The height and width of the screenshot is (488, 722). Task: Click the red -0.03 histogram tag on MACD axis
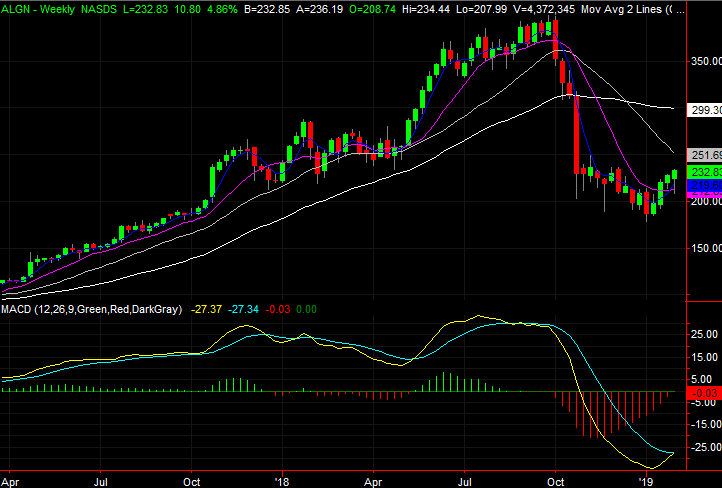[705, 393]
